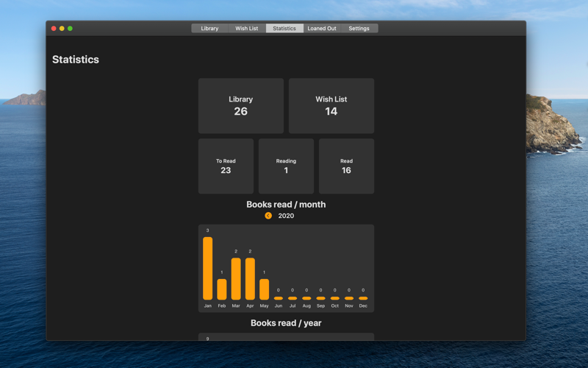
Task: Select the To Read 23 card
Action: [226, 166]
